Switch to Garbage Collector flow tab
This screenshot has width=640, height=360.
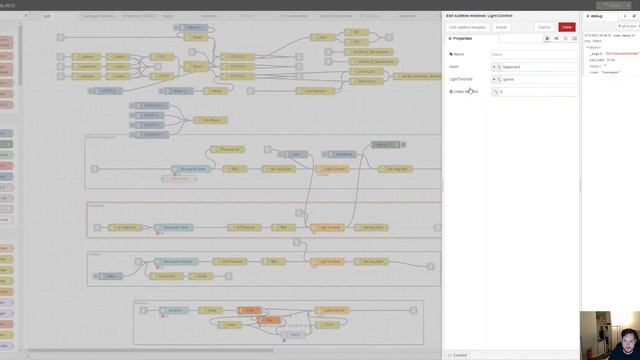point(99,16)
